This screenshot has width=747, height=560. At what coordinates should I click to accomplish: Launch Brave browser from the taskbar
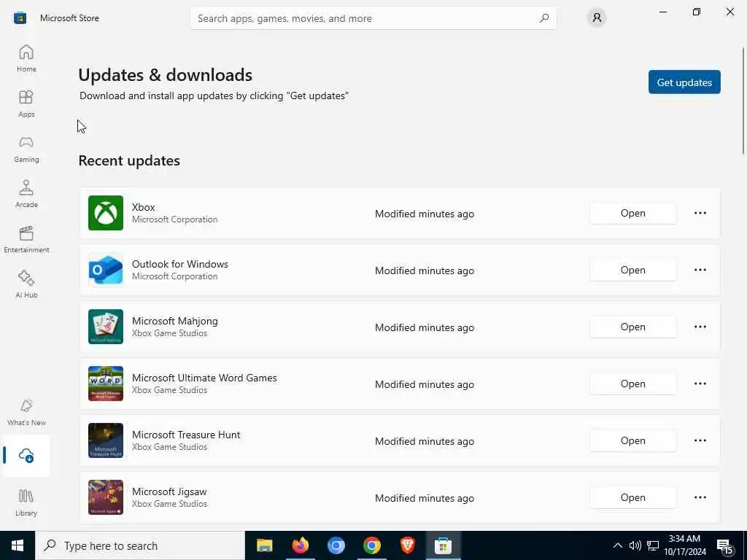click(x=407, y=545)
